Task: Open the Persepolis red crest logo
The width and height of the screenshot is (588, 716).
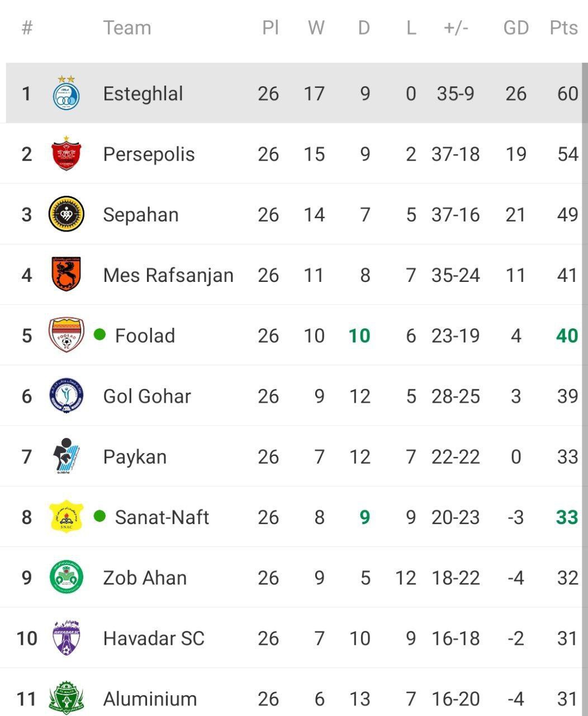Action: tap(66, 153)
